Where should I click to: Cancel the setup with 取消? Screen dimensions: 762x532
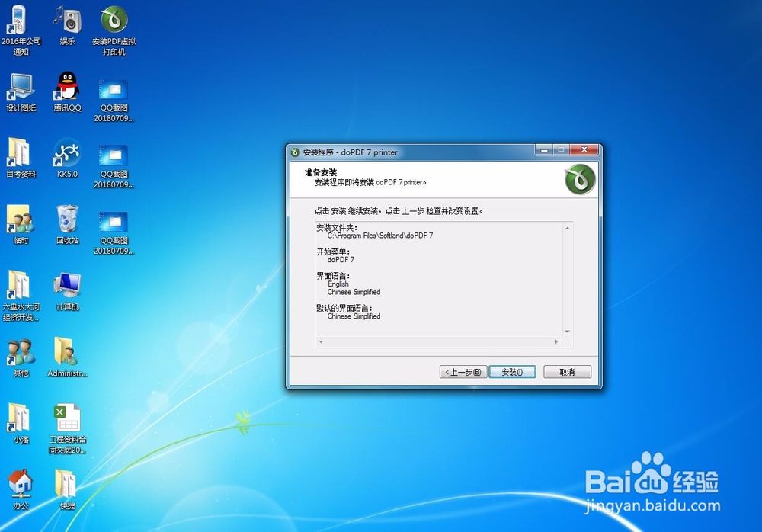(x=567, y=372)
